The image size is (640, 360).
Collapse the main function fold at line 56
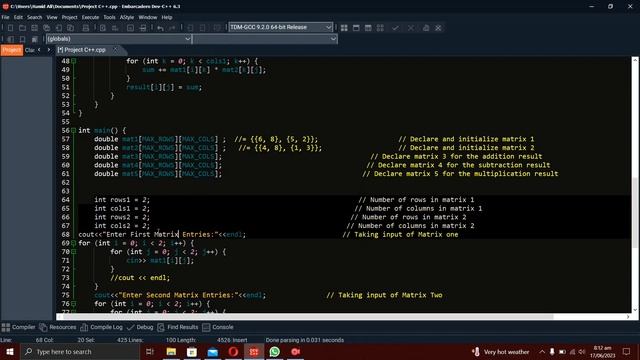click(x=73, y=130)
